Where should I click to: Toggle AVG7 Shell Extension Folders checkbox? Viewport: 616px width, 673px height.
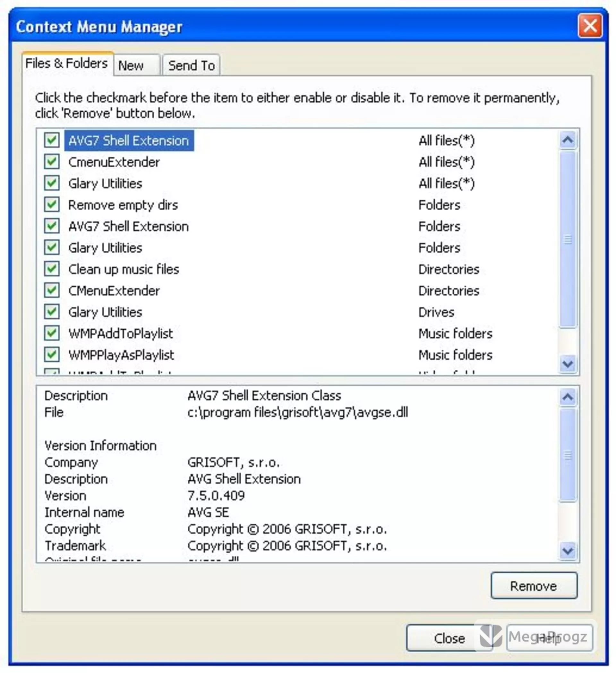pos(52,226)
